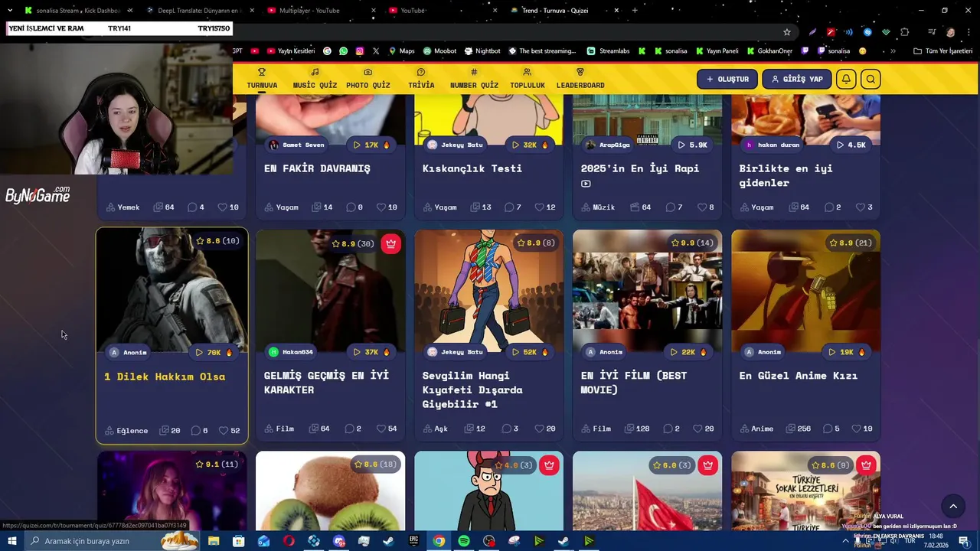The width and height of the screenshot is (980, 551).
Task: Open the Tüm Yer İşaretleri bookmarks folder
Action: click(x=943, y=51)
